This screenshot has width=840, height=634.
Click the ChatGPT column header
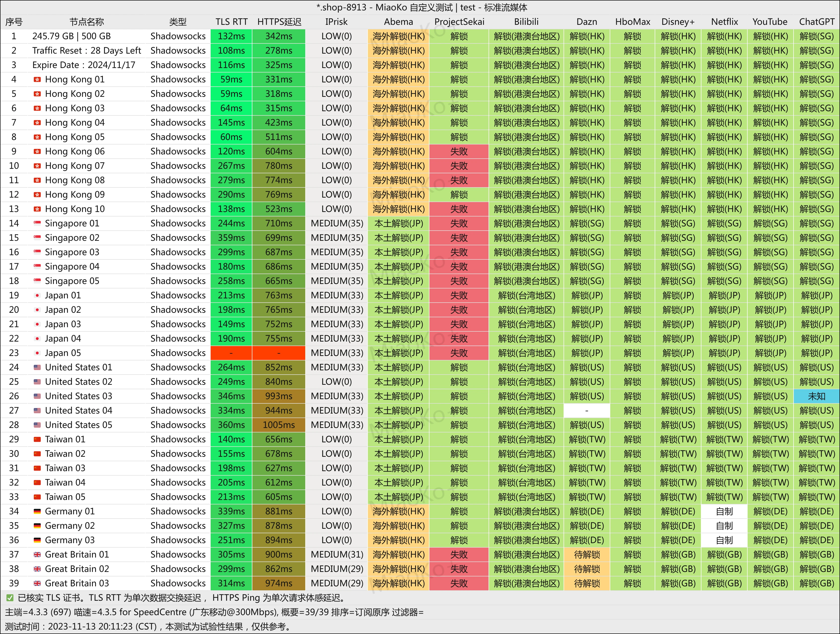(x=816, y=22)
